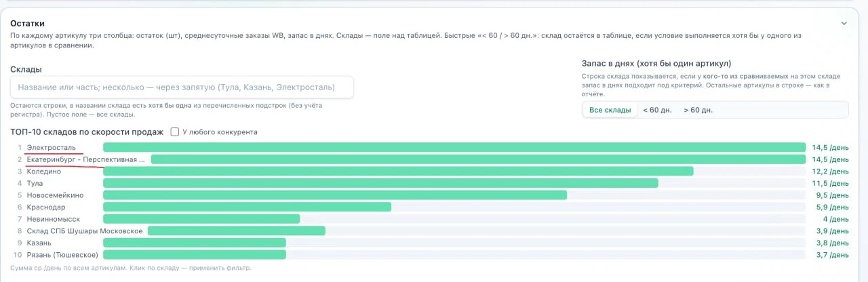Choose the Коледино warehouse row
Screen dimensions: 868x282
pos(44,172)
